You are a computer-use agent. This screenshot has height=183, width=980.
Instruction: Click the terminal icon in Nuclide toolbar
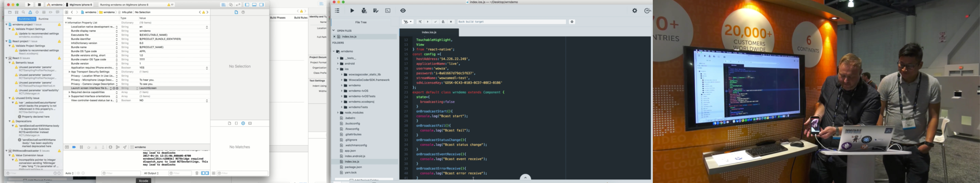click(x=388, y=11)
